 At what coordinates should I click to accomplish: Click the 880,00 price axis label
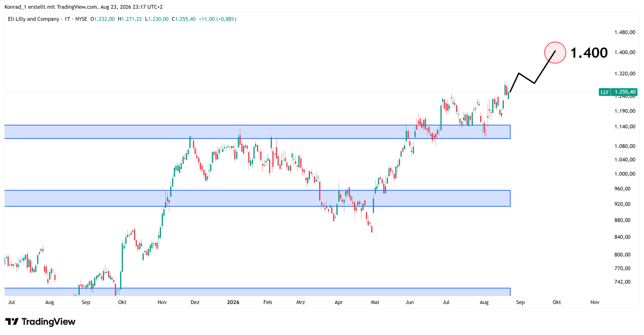point(622,220)
